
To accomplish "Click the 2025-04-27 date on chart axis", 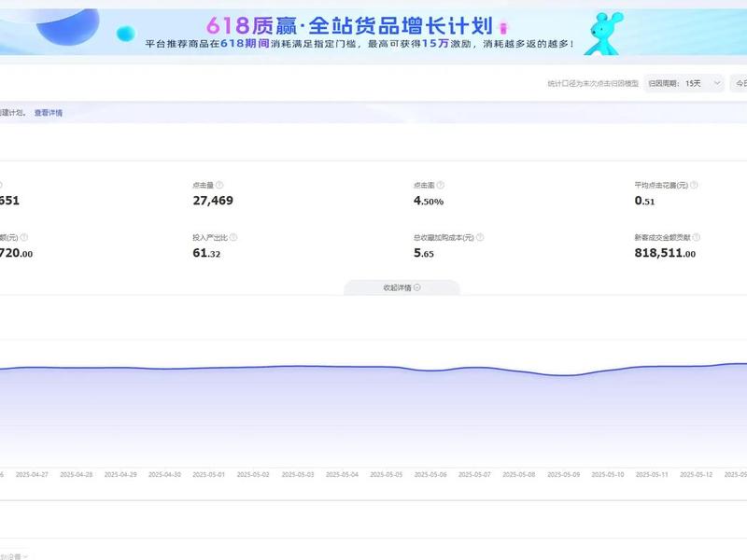I will click(32, 475).
